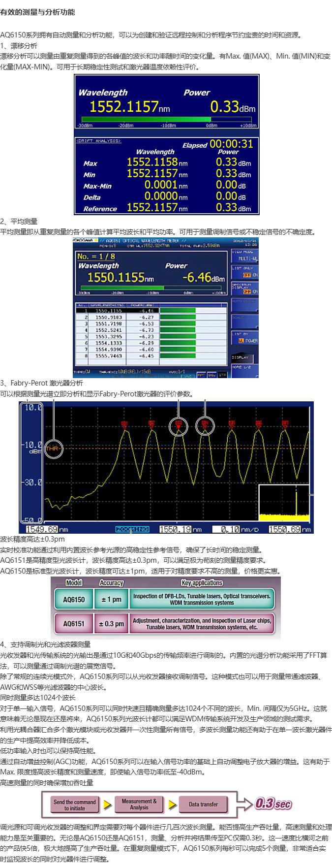Viewport: 332px width, 868px height.
Task: Click the Accuracy column header
Action: pyautogui.click(x=112, y=582)
